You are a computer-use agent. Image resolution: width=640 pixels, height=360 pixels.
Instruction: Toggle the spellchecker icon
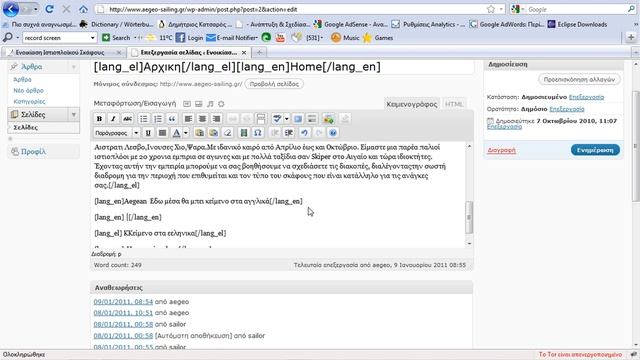[x=277, y=119]
